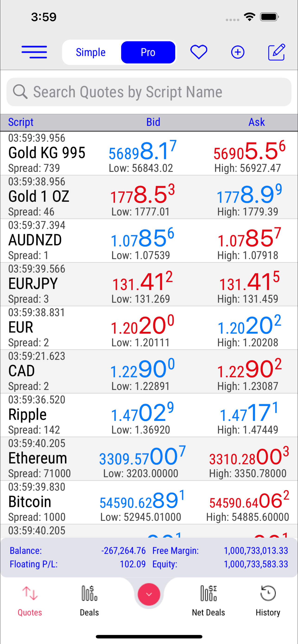
Task: Tap the Ask column header
Action: point(256,122)
